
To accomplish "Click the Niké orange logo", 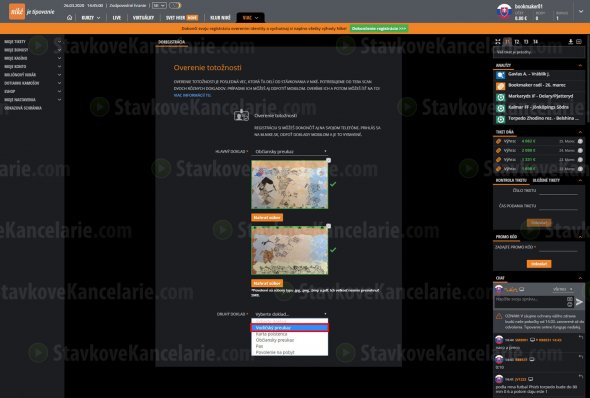I will pyautogui.click(x=17, y=11).
